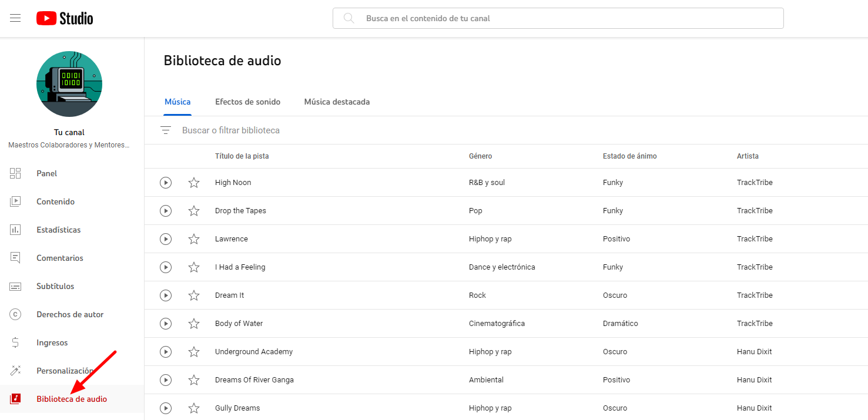The height and width of the screenshot is (420, 868).
Task: Play the High Noon track
Action: tap(166, 183)
